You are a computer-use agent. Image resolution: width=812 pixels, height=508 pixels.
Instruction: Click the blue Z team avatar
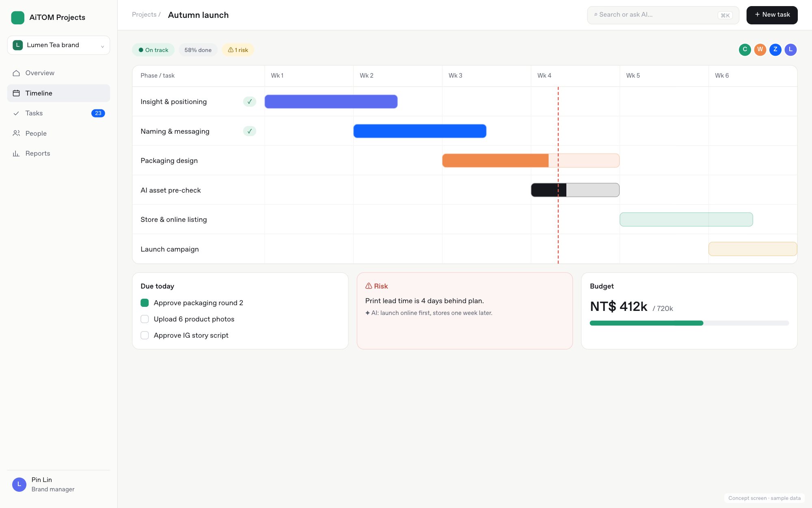(x=775, y=50)
